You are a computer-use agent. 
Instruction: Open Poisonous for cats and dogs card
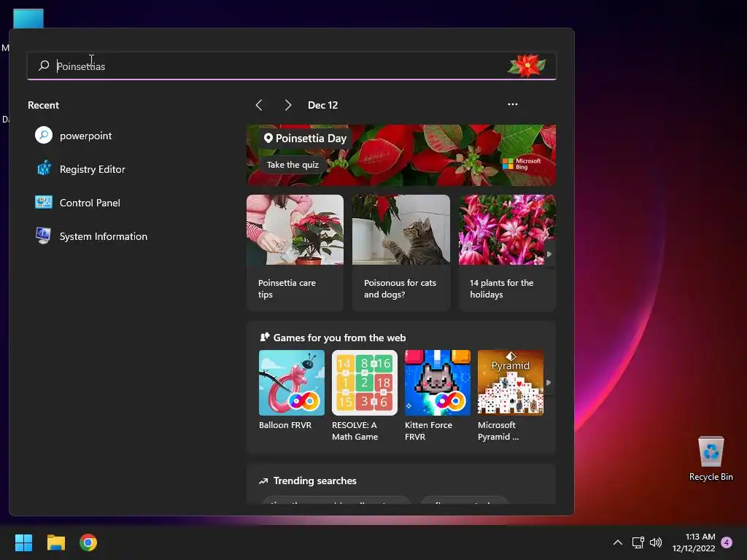401,253
